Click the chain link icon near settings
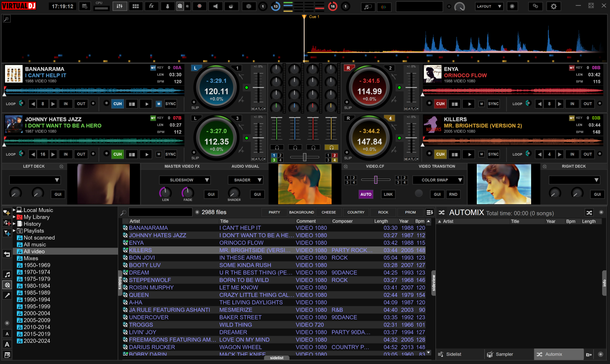The image size is (610, 364). coord(535,6)
